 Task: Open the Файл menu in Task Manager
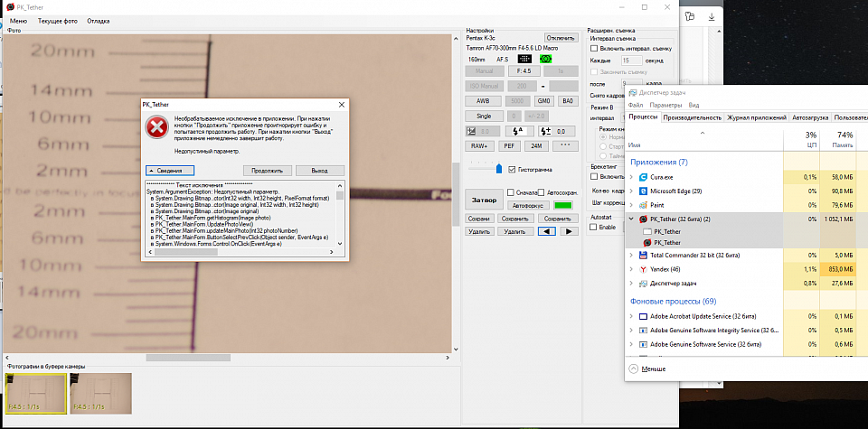636,105
